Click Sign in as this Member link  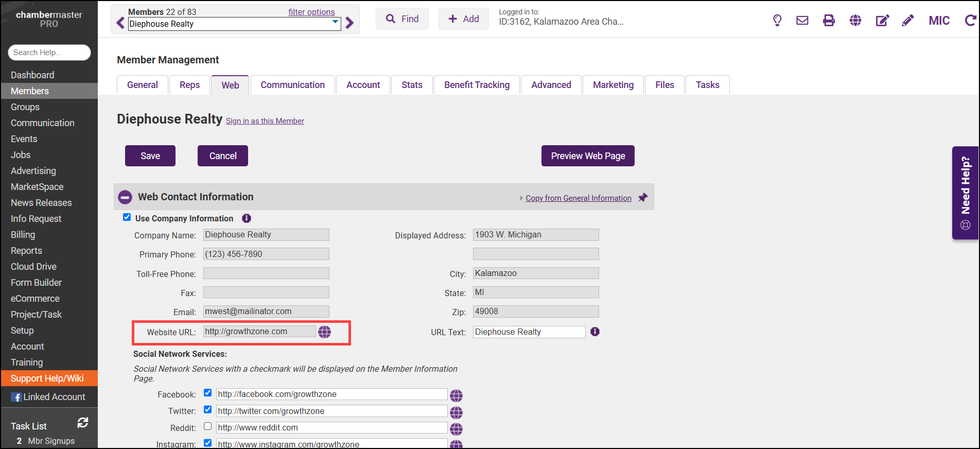pos(265,121)
